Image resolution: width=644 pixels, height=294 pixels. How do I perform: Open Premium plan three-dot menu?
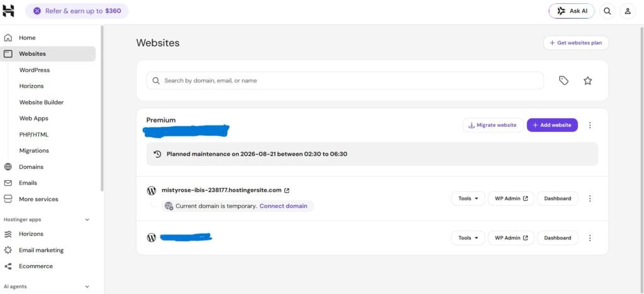point(590,125)
